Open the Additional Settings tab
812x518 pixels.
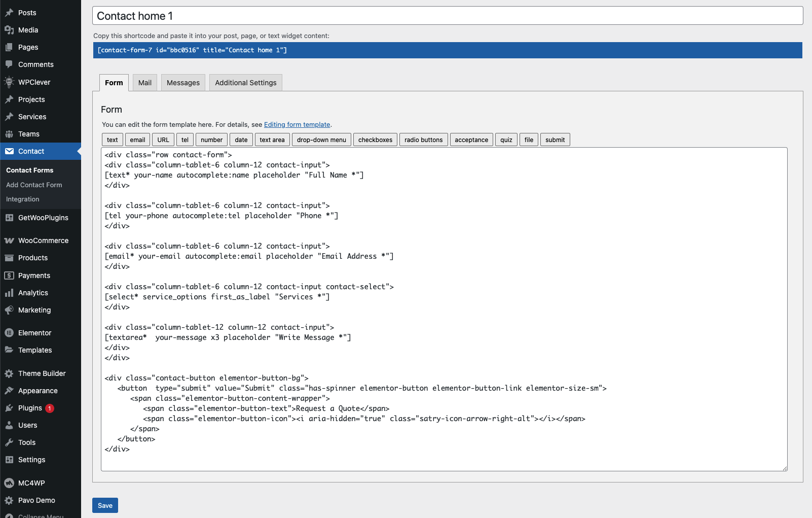[245, 83]
